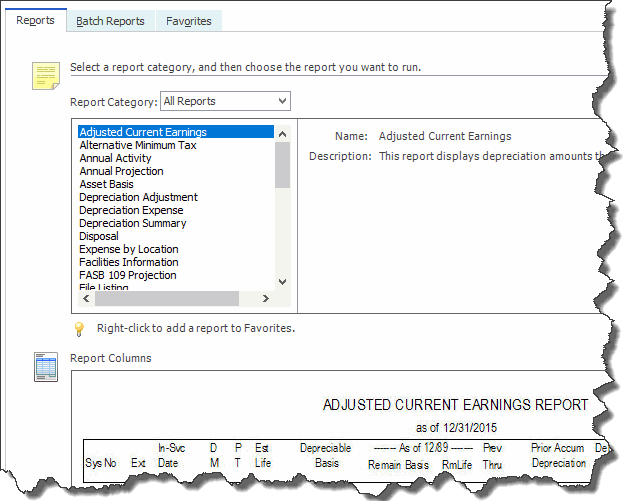Choose the FASB 109 Projection report
This screenshot has width=624, height=501.
coord(128,275)
